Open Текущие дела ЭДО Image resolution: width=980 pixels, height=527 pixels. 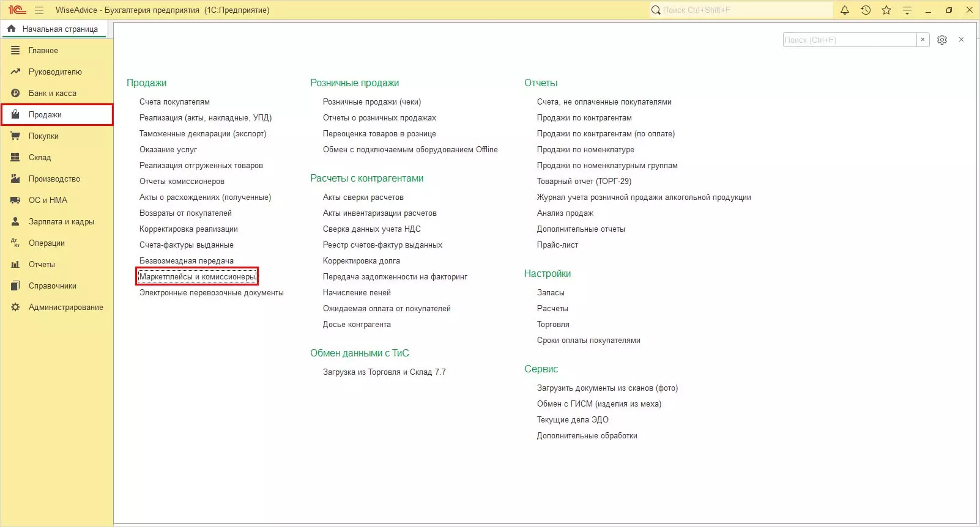point(573,420)
